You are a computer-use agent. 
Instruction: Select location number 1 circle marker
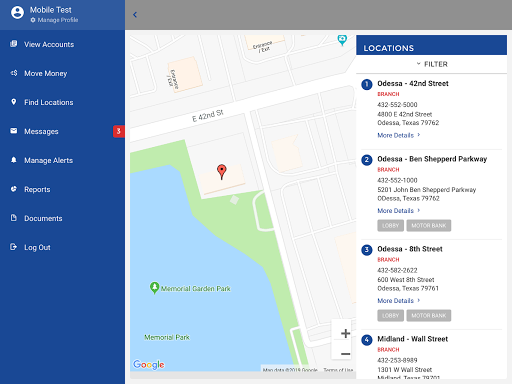367,84
